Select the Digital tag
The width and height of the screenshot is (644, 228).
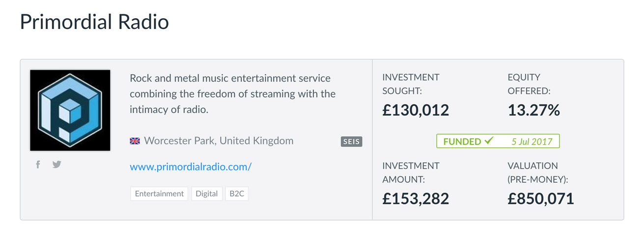tap(206, 194)
